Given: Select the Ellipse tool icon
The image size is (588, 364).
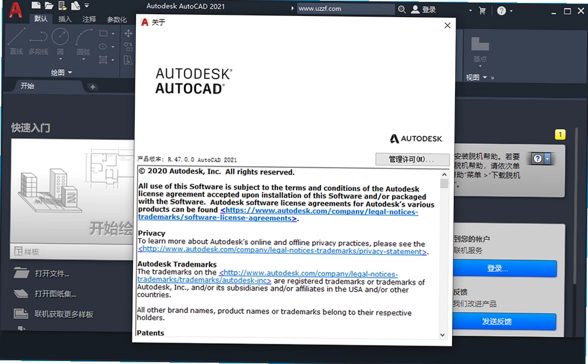Looking at the screenshot, I should click(103, 46).
